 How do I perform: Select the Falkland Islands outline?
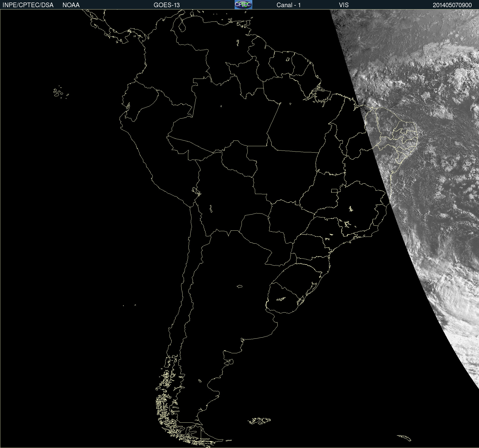point(259,421)
